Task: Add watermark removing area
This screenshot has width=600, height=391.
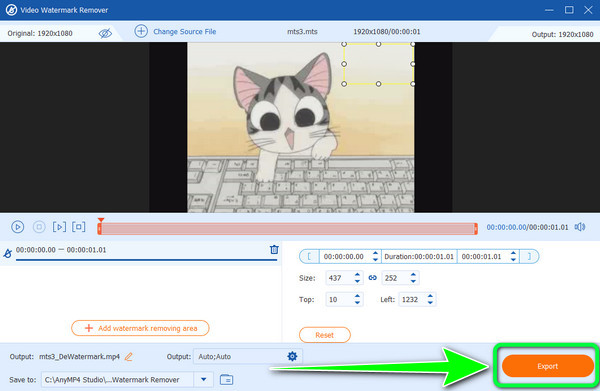Action: tap(140, 328)
